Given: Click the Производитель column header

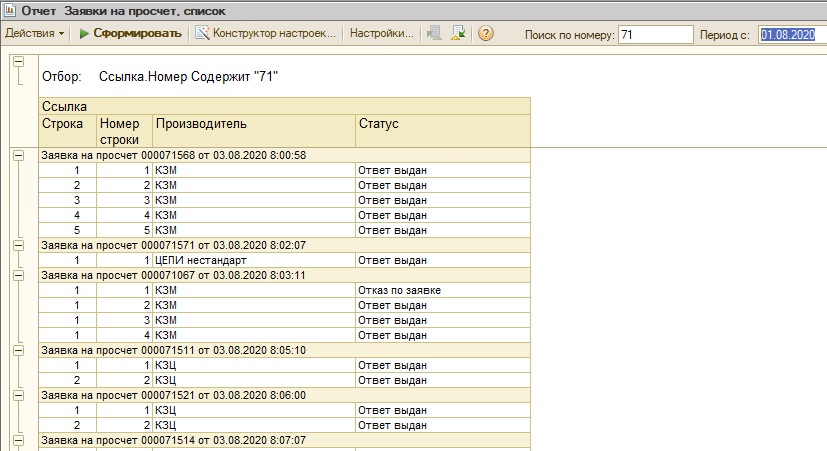Looking at the screenshot, I should [254, 131].
